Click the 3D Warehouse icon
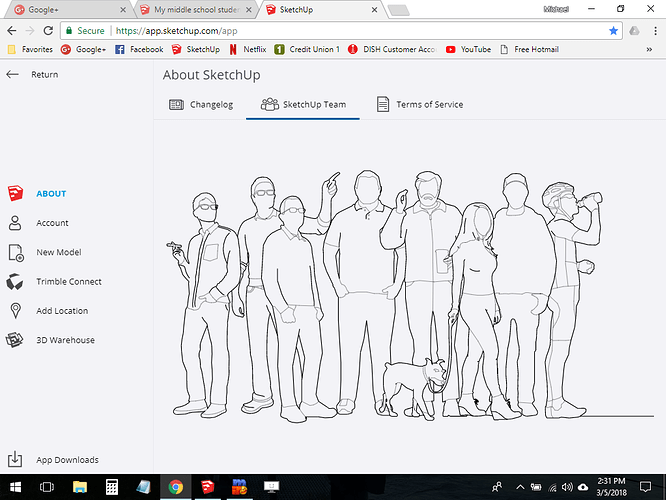The image size is (666, 500). point(14,340)
